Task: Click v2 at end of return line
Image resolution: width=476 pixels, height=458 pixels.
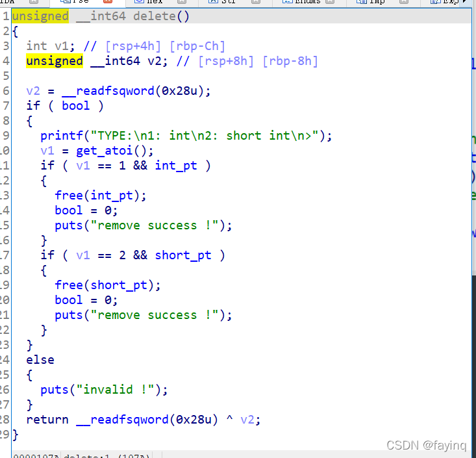Action: (x=247, y=420)
